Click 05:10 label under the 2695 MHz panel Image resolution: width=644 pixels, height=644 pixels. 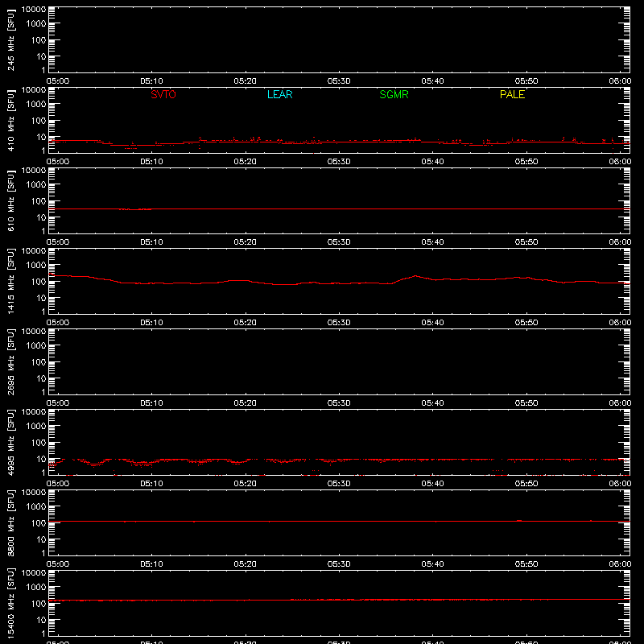151,403
